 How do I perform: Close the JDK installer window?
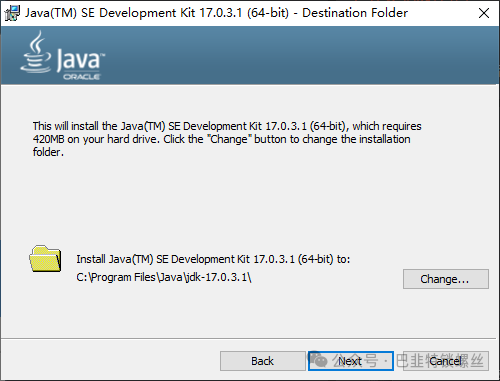click(484, 13)
